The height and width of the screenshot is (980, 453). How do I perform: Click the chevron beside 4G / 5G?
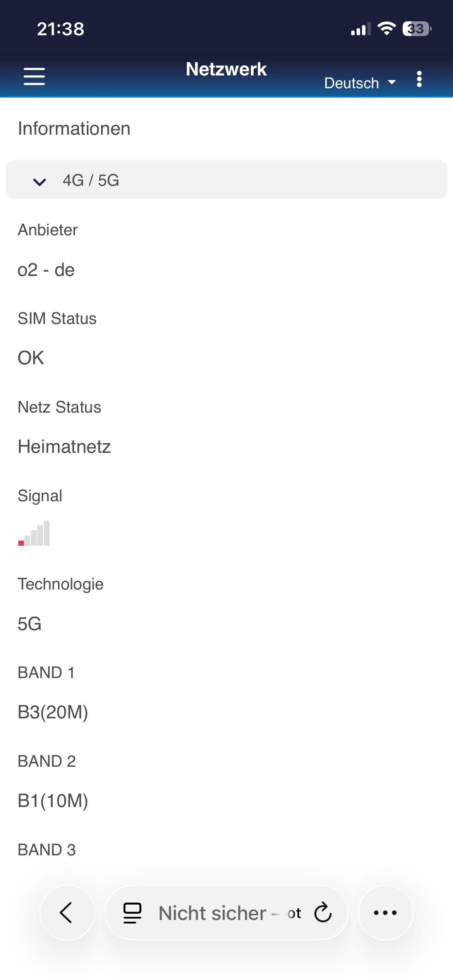39,181
